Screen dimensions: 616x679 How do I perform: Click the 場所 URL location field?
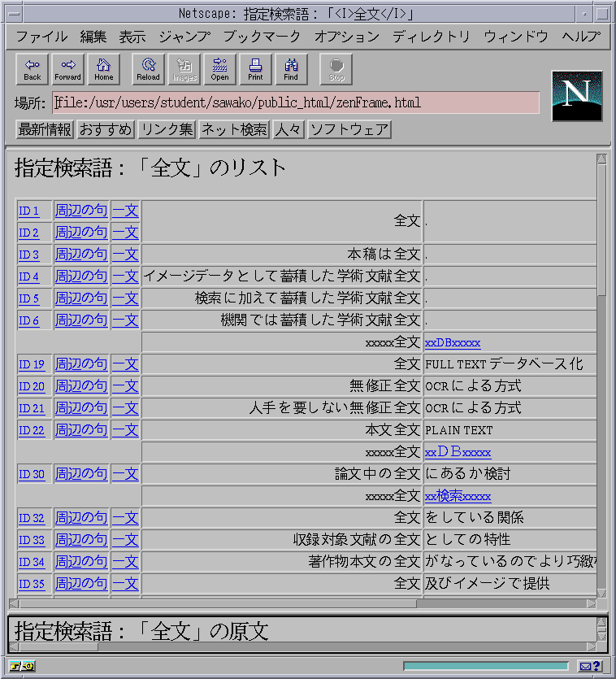296,103
